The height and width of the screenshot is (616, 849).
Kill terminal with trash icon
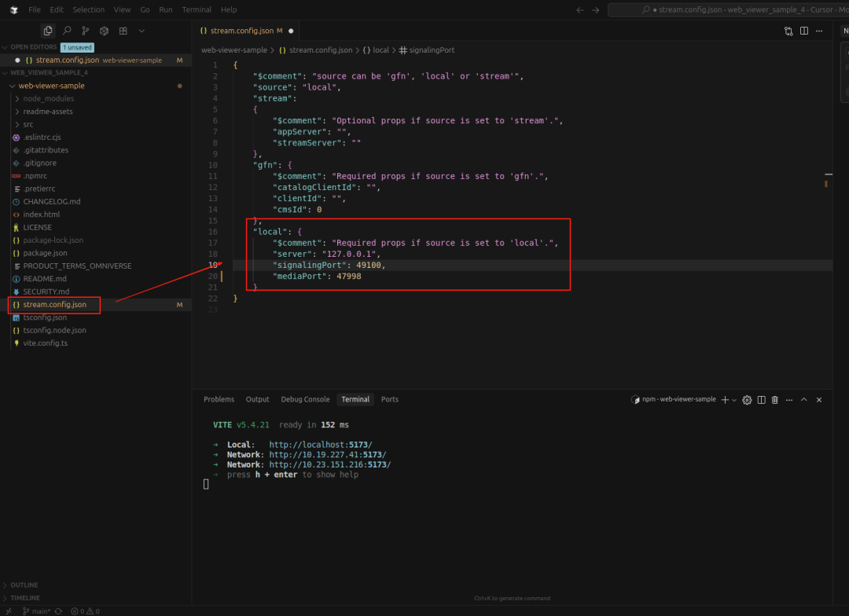point(775,399)
